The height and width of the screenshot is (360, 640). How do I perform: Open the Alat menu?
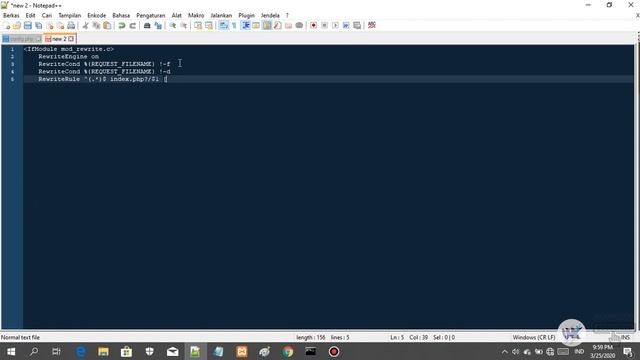(176, 16)
